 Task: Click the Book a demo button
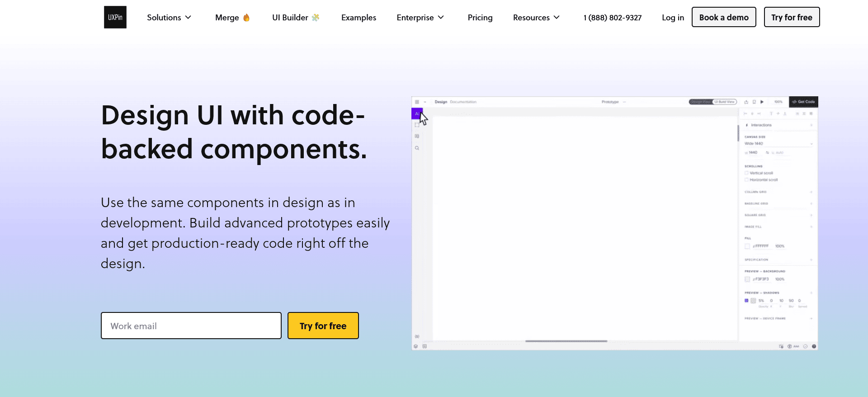(x=724, y=17)
